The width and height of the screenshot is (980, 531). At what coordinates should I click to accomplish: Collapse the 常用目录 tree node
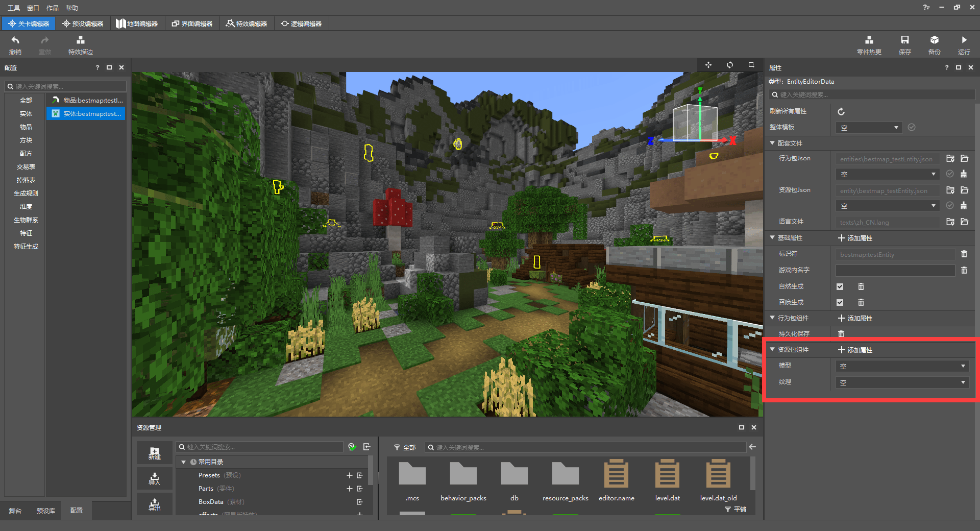click(184, 462)
